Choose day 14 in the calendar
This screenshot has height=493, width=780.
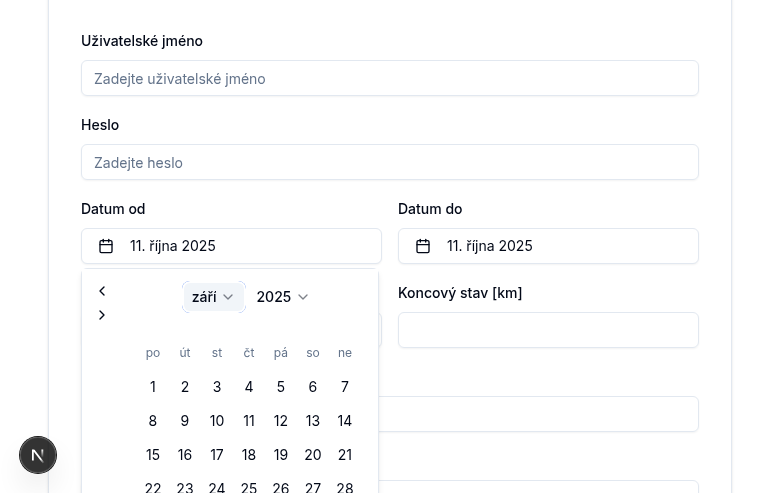click(x=345, y=421)
